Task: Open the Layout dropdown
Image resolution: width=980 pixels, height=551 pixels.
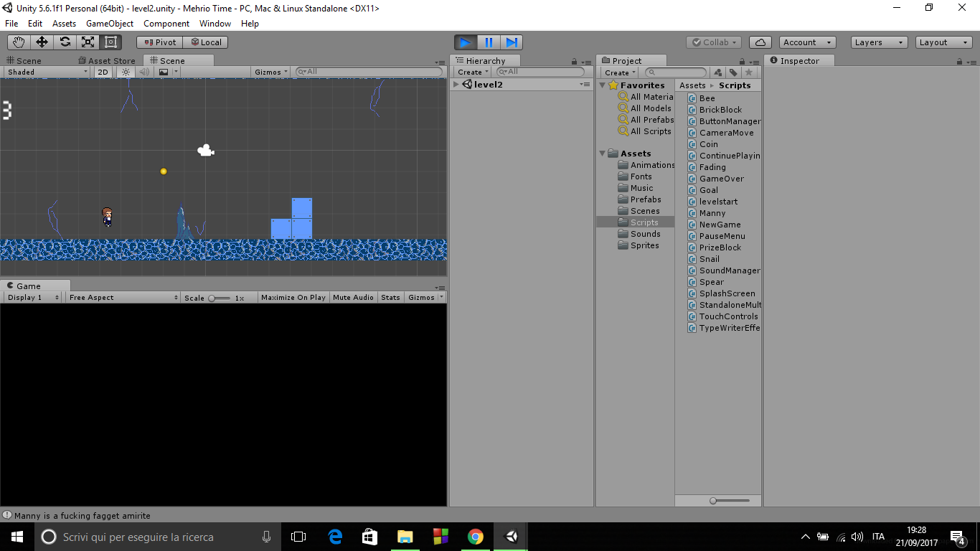Action: [944, 42]
